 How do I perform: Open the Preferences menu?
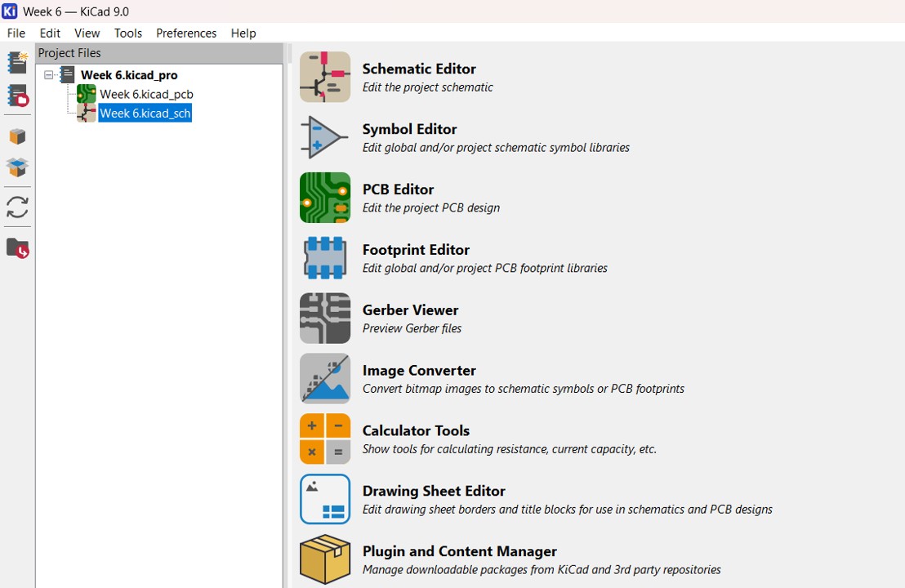click(186, 33)
